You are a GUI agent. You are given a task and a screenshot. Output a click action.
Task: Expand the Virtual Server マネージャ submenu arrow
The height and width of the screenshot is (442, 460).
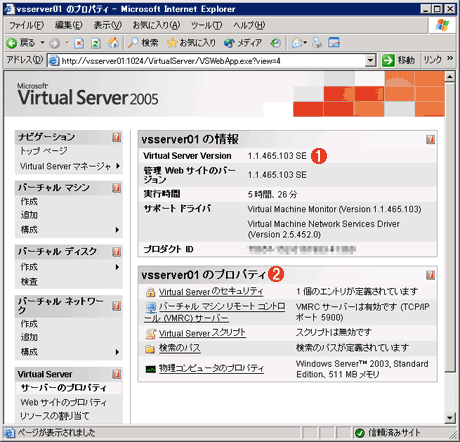pyautogui.click(x=118, y=166)
